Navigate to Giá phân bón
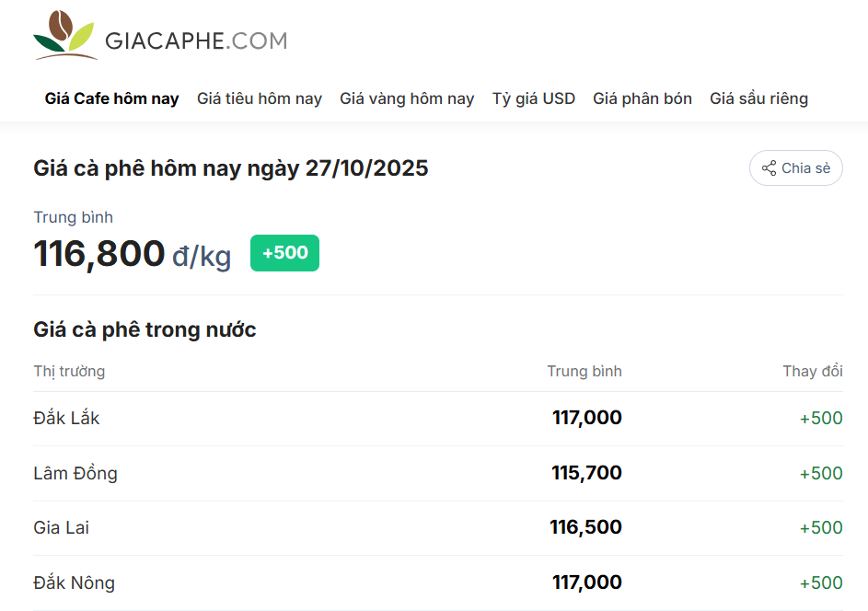Screen dimensions: 868x611 point(642,98)
